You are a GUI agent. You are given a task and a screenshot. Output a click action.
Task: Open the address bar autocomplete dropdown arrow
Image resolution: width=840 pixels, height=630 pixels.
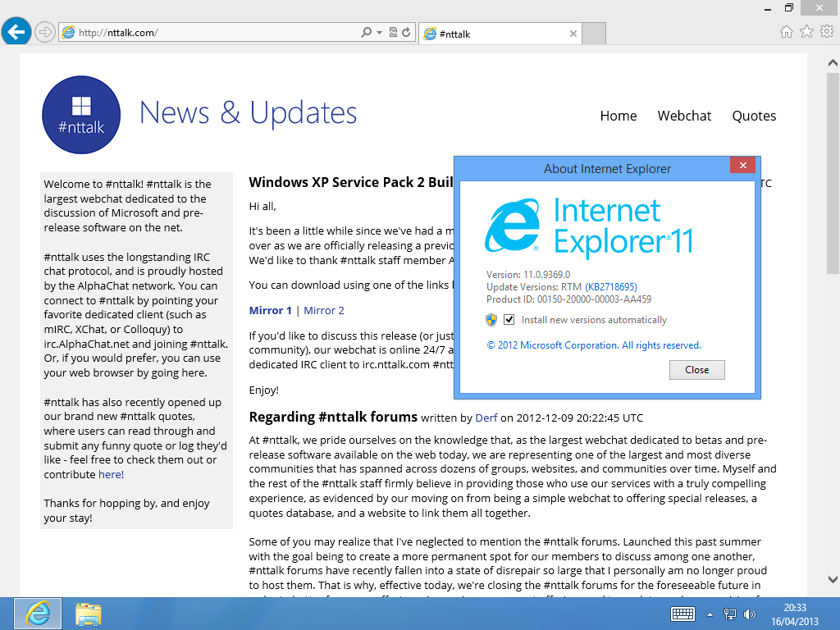click(x=379, y=33)
